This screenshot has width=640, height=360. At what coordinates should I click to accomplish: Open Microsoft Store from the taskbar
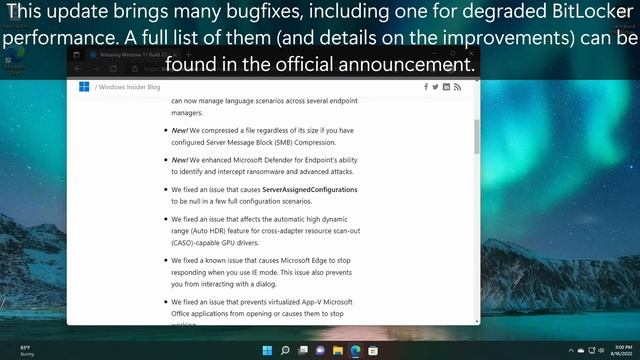pyautogui.click(x=373, y=351)
